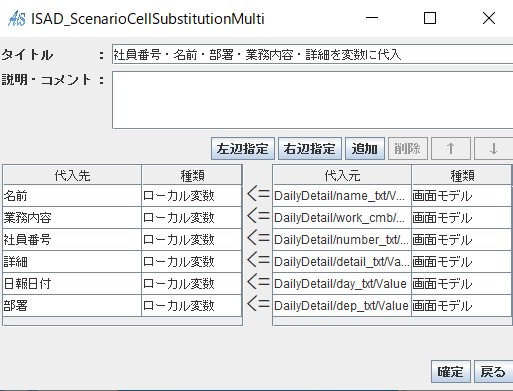
Task: Click into the タイトル text field
Action: 313,54
